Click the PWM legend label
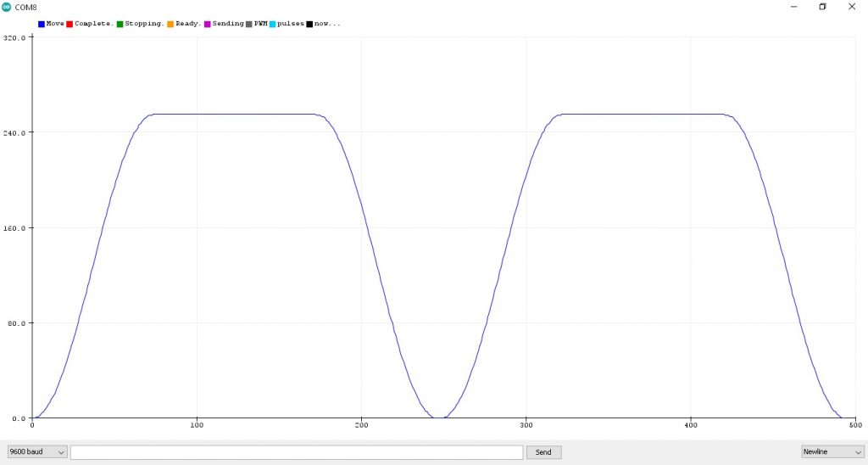This screenshot has width=868, height=465. click(261, 24)
